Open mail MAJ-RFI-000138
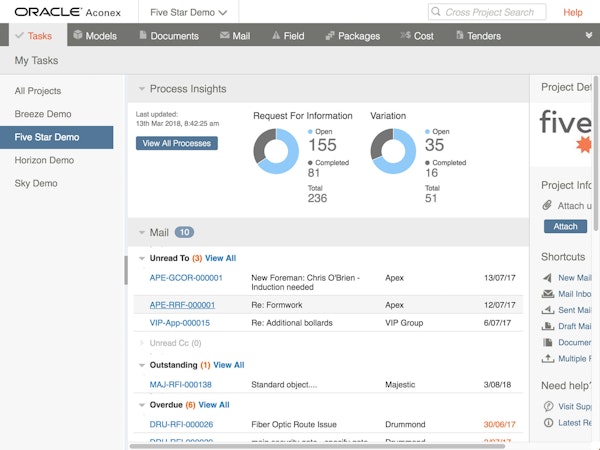 pos(181,385)
